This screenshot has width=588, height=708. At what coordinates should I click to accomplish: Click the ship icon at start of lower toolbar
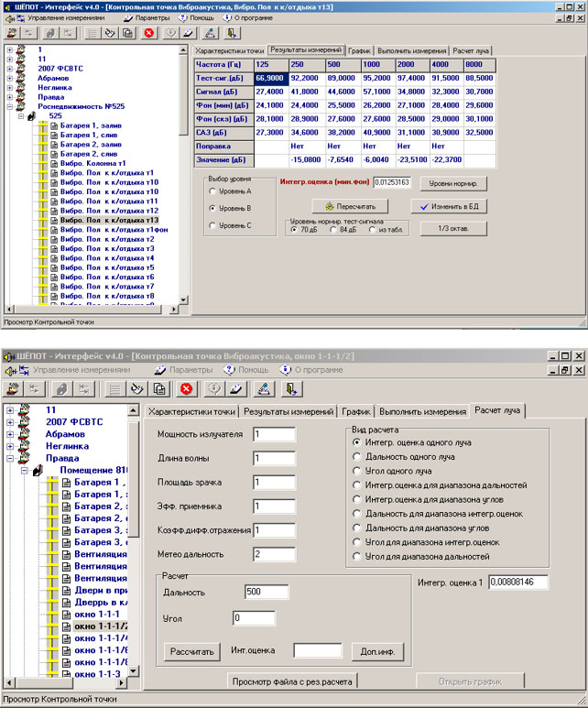pos(14,388)
